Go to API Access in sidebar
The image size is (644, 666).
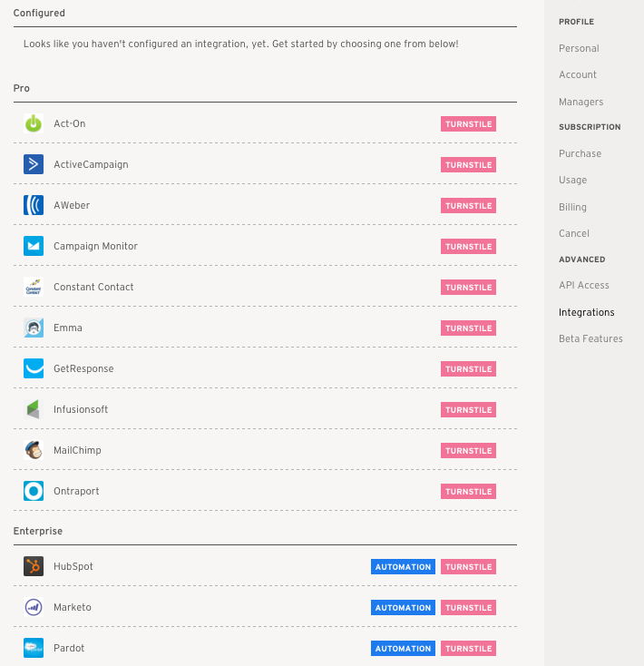(x=584, y=286)
